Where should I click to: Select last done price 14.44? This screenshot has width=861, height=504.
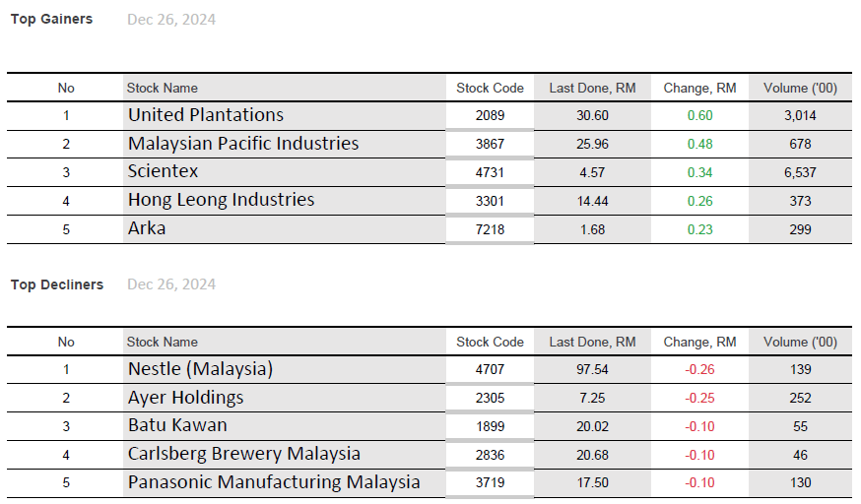(592, 201)
